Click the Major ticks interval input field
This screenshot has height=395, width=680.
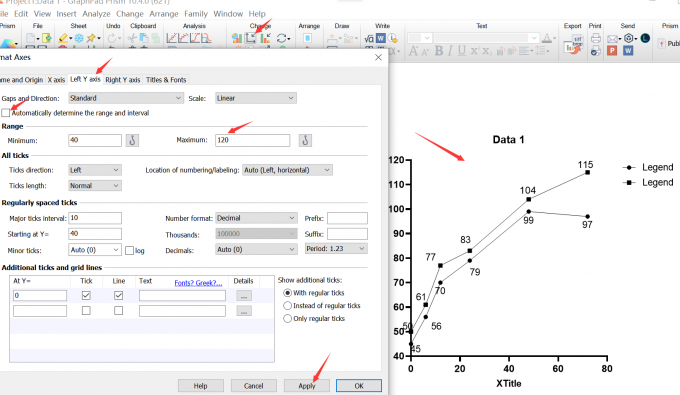pos(95,218)
